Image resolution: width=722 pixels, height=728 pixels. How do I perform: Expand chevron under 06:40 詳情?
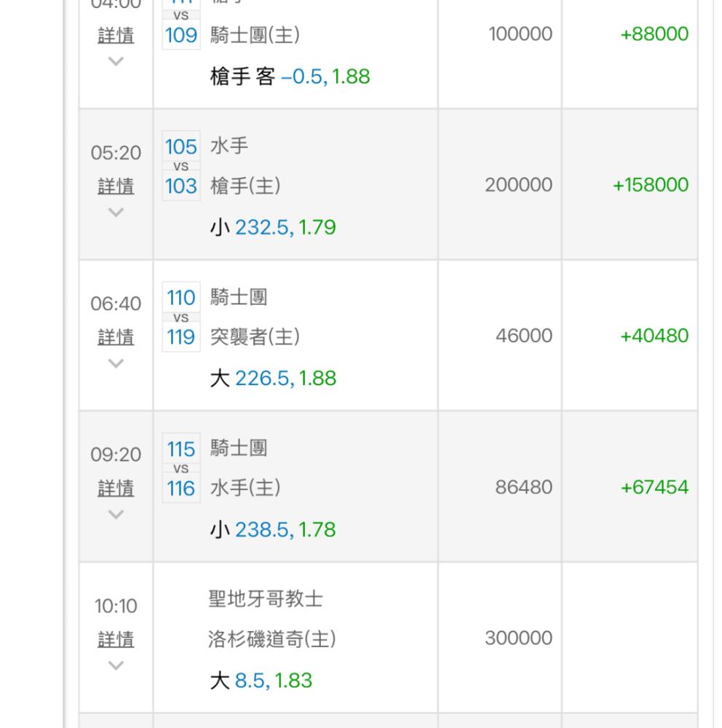(x=116, y=363)
